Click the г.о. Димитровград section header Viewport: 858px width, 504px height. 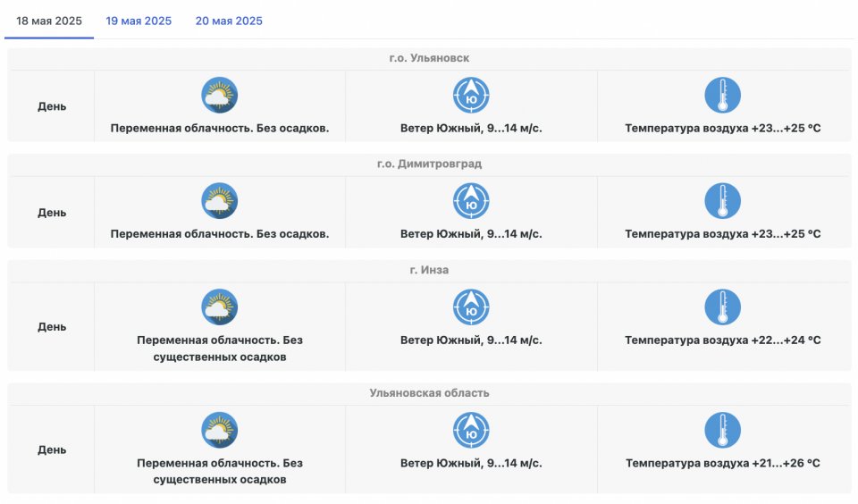[x=429, y=164]
